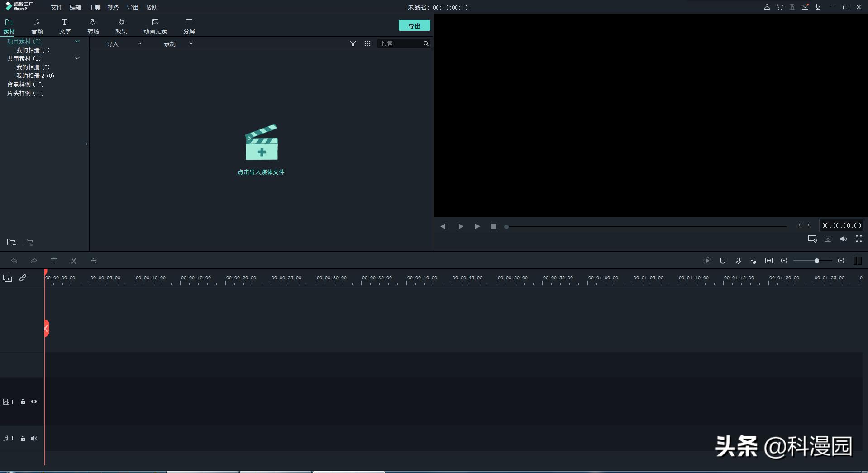Screen dimensions: 868x473
Task: Open the 文件 menu
Action: click(x=57, y=7)
